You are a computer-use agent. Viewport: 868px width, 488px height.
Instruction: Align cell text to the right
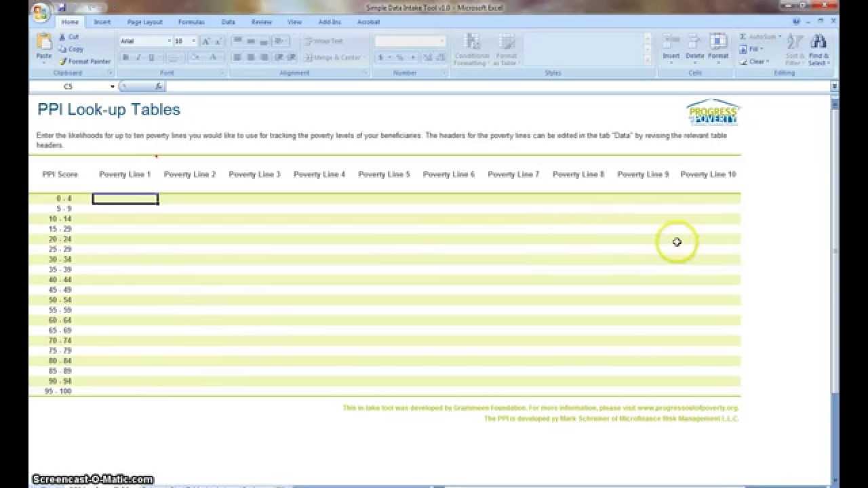[x=264, y=58]
